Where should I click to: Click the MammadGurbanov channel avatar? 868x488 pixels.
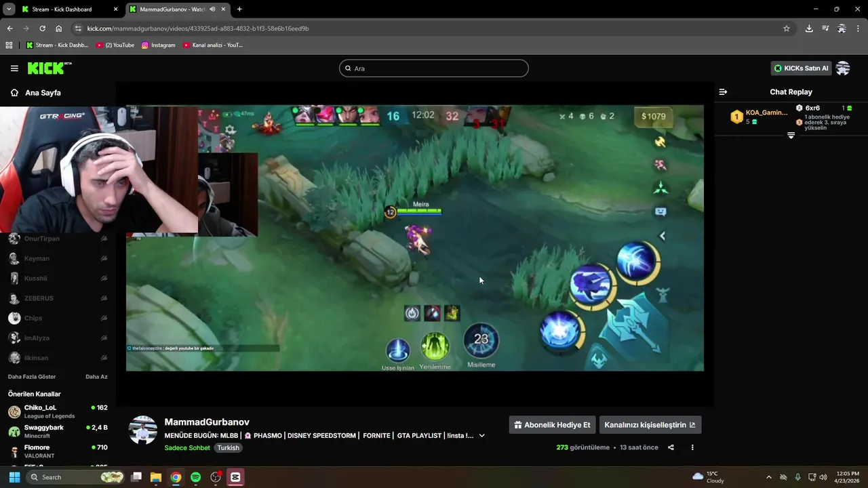click(x=143, y=430)
